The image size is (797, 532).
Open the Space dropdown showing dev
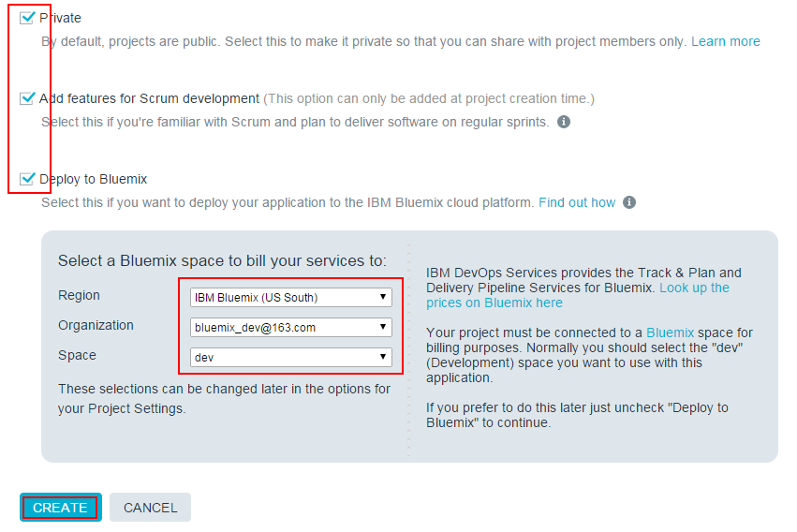tap(290, 357)
